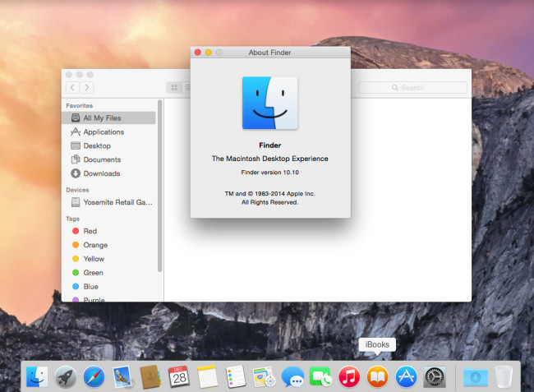This screenshot has width=534, height=392.
Task: Open Messages from the Dock
Action: coord(292,376)
